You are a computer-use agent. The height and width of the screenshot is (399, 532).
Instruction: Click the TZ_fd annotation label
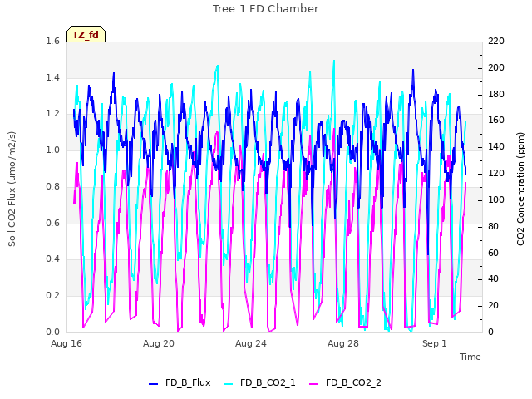point(86,35)
